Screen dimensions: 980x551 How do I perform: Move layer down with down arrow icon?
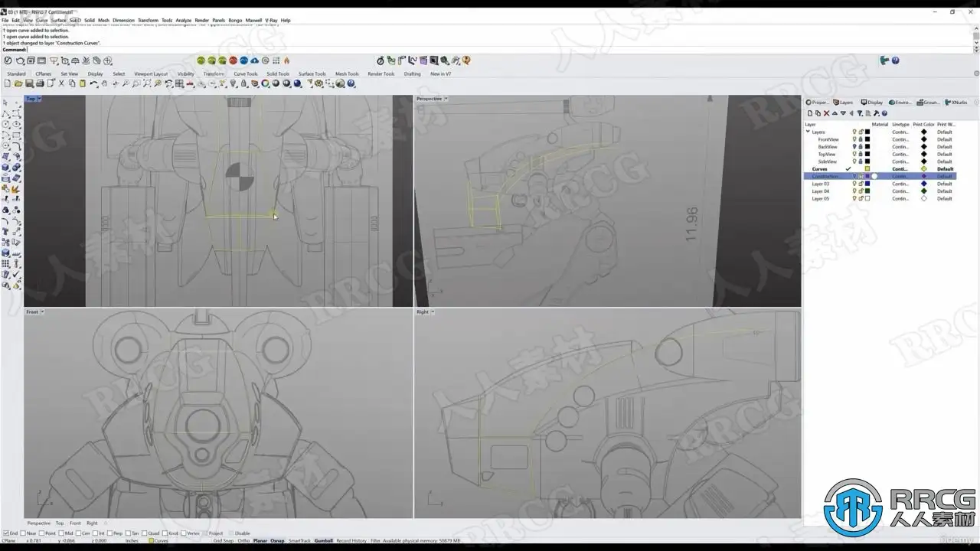pyautogui.click(x=842, y=113)
